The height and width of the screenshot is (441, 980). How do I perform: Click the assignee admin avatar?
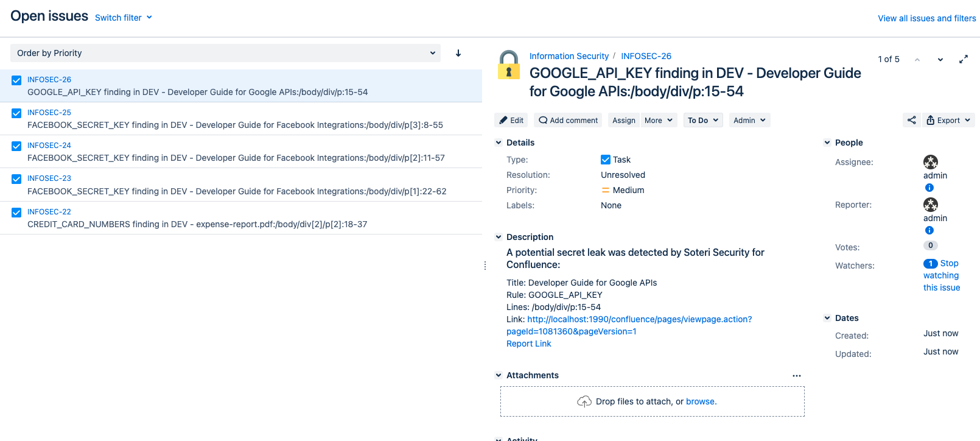pos(930,162)
